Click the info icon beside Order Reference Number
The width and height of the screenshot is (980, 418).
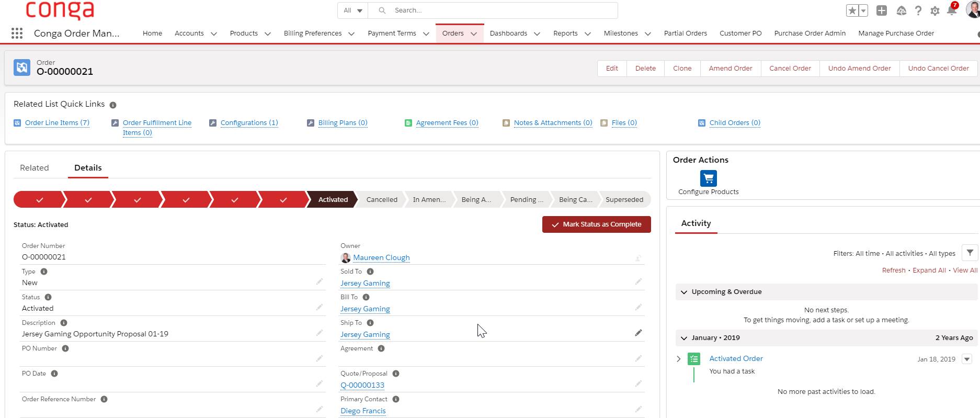coord(104,399)
